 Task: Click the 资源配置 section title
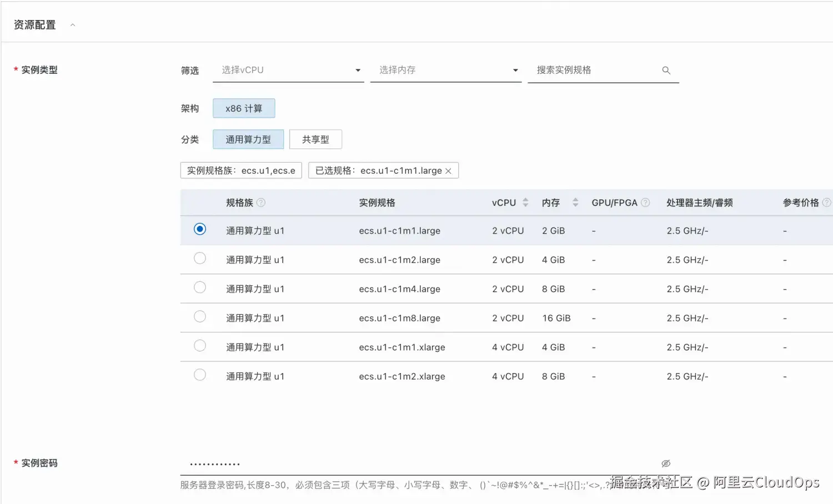(x=35, y=25)
